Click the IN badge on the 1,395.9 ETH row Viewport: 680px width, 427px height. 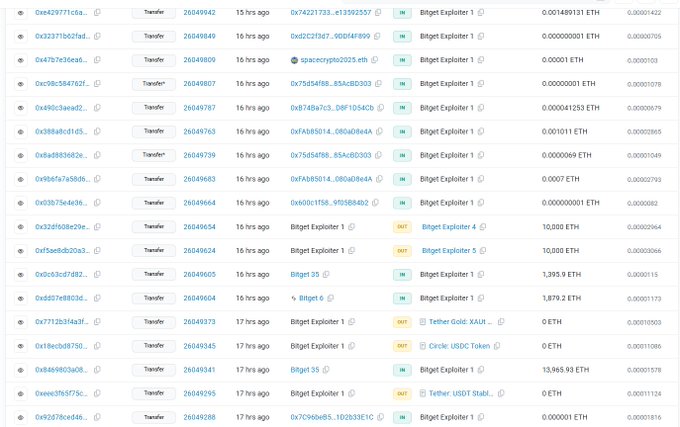[402, 274]
